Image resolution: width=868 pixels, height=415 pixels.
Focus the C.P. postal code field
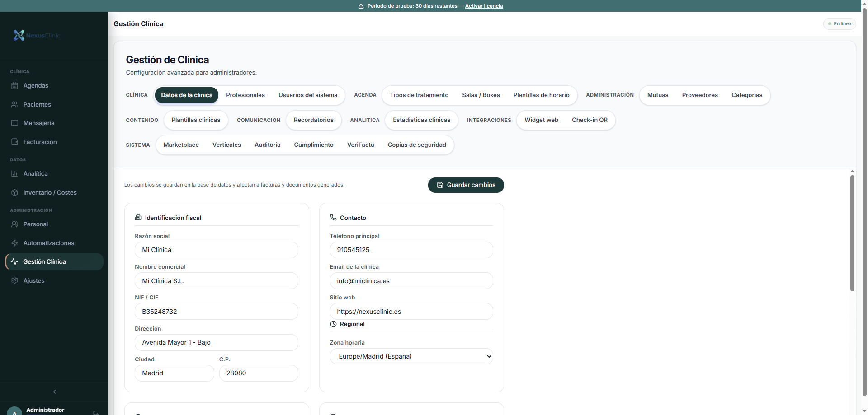259,373
